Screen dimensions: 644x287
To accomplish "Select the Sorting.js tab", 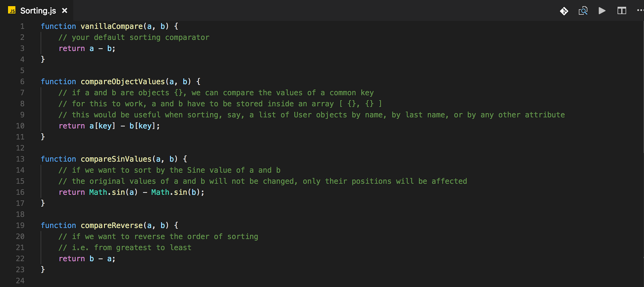I will 38,11.
